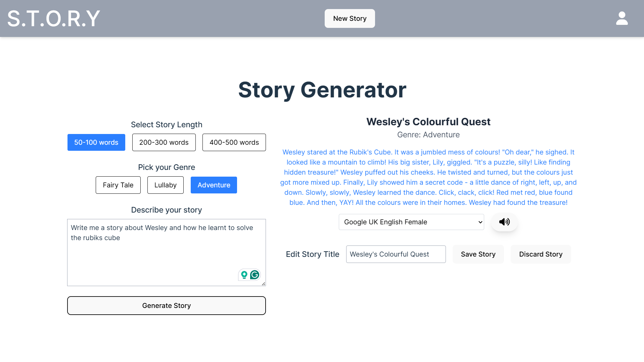The height and width of the screenshot is (362, 644).
Task: Choose 400-500 words story length
Action: pos(234,142)
